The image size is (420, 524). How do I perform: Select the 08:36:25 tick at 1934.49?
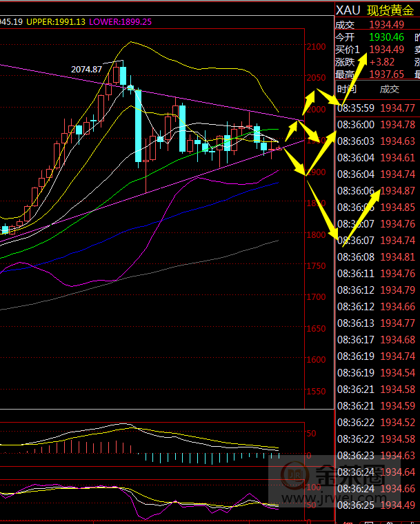(376, 505)
